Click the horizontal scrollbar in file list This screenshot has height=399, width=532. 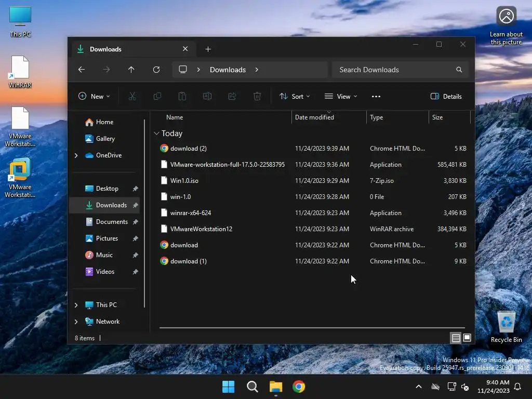pos(312,328)
